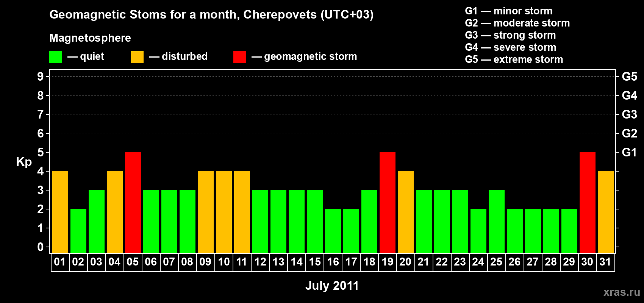Click the G3 label on right axis
644x303 pixels.
tap(629, 114)
